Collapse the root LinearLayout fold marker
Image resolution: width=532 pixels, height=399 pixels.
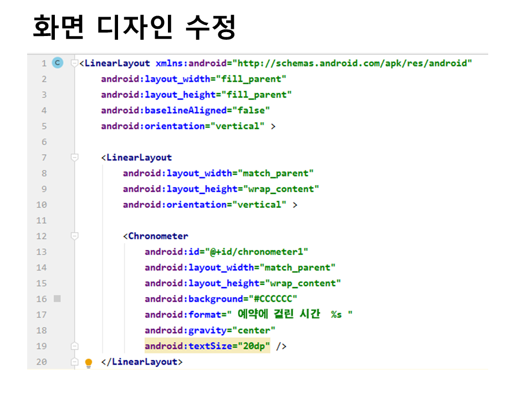(75, 63)
